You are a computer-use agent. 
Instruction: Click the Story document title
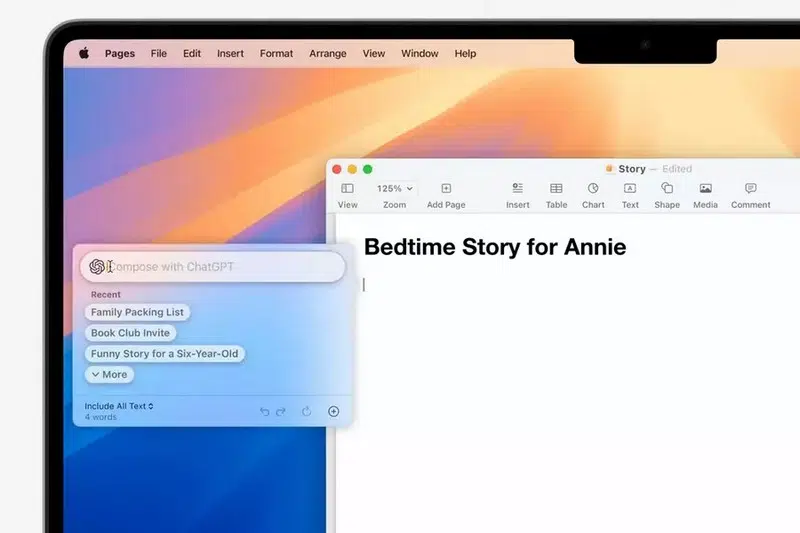(632, 169)
